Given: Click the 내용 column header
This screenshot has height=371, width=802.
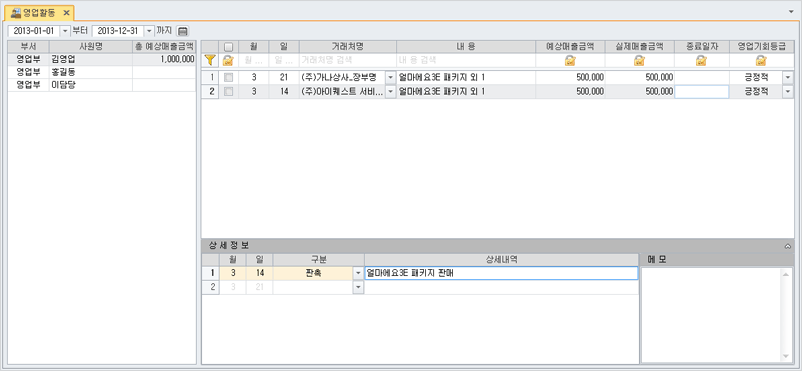Looking at the screenshot, I should tap(466, 47).
